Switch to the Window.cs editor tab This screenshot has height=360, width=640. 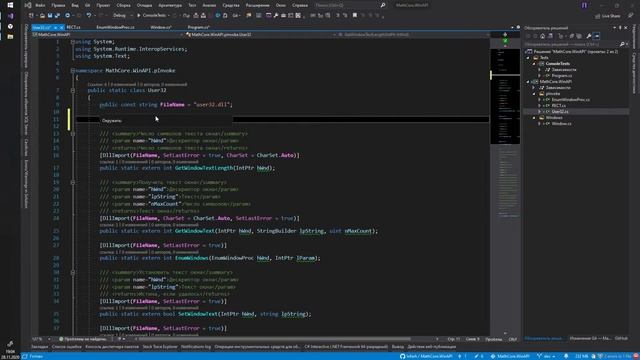pyautogui.click(x=161, y=27)
